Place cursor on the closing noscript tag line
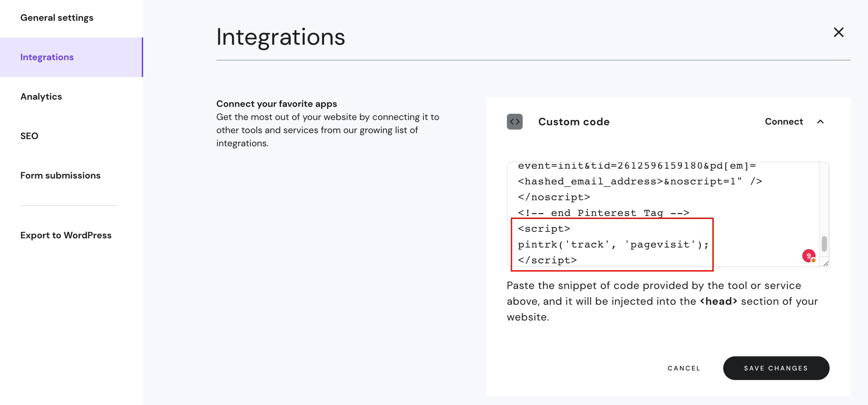 (x=554, y=197)
